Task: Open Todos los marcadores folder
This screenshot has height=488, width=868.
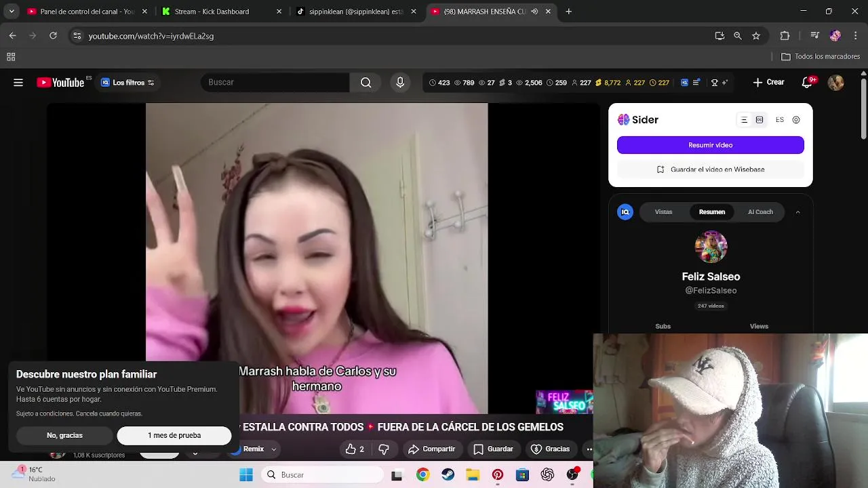Action: 821,57
